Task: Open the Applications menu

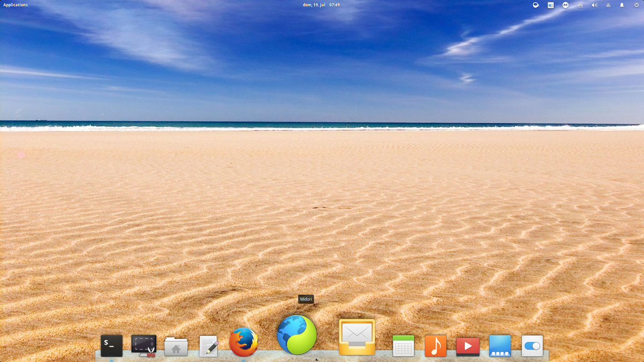Action: click(16, 5)
